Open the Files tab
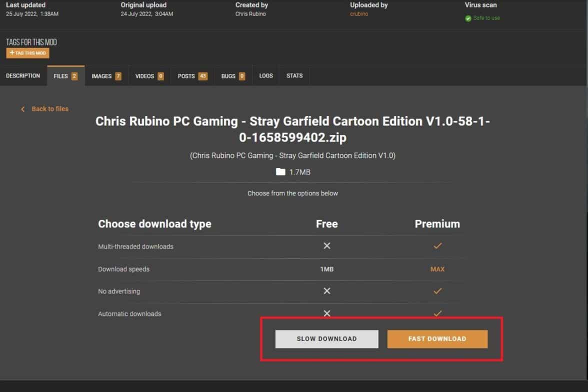This screenshot has width=588, height=392. tap(65, 76)
